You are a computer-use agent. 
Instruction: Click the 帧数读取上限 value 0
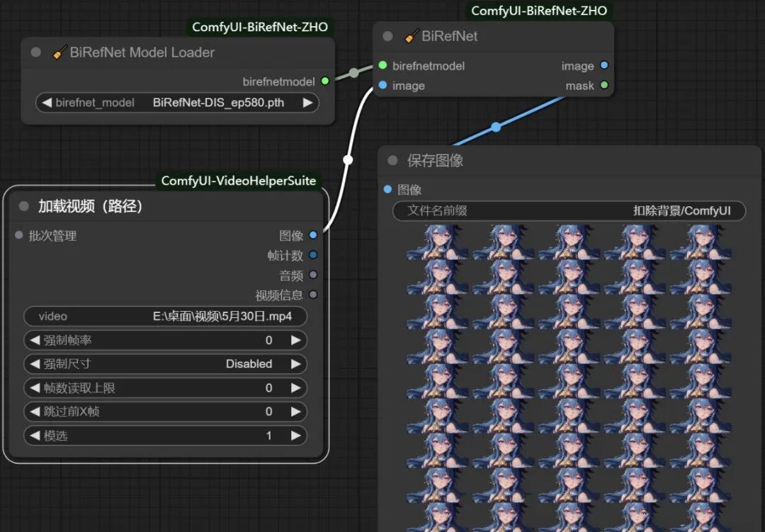pyautogui.click(x=269, y=388)
